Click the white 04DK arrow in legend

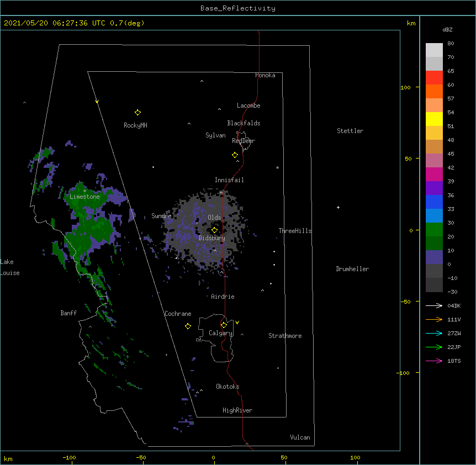[x=434, y=305]
